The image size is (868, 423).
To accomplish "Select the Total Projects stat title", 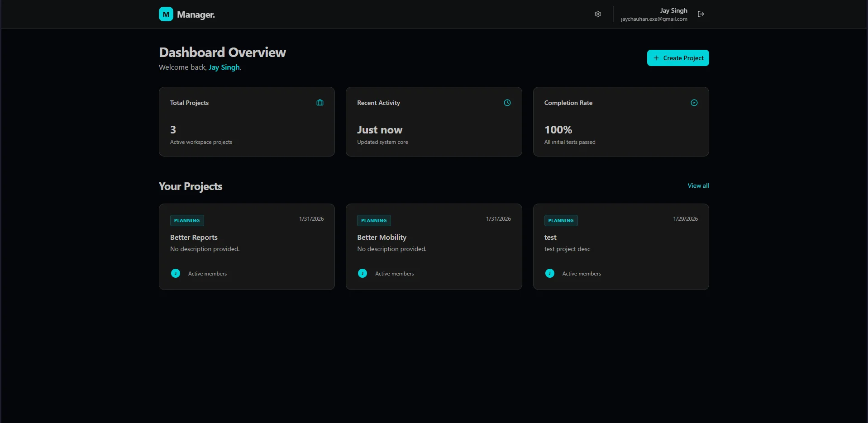I will pyautogui.click(x=189, y=103).
